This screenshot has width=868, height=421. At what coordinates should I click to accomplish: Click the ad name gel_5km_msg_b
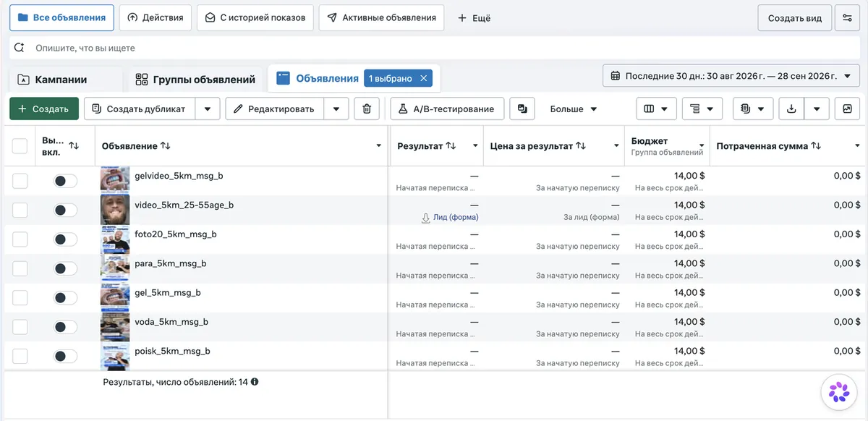(168, 292)
